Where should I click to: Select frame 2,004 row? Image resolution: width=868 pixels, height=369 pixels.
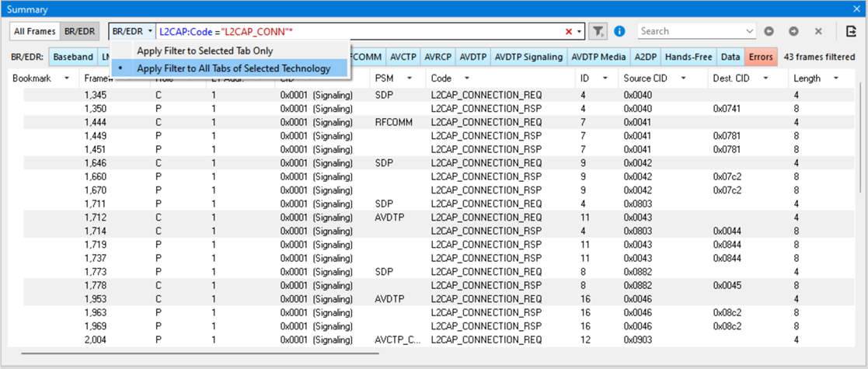coord(437,339)
